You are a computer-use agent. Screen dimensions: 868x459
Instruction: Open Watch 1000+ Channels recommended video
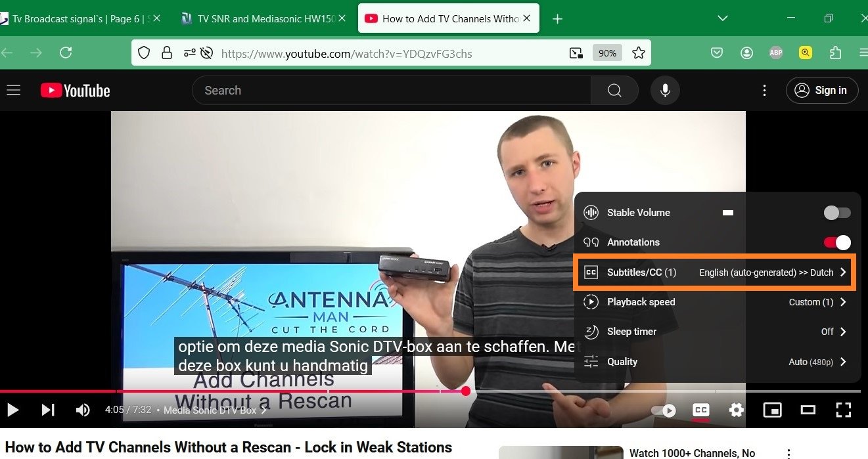(692, 453)
